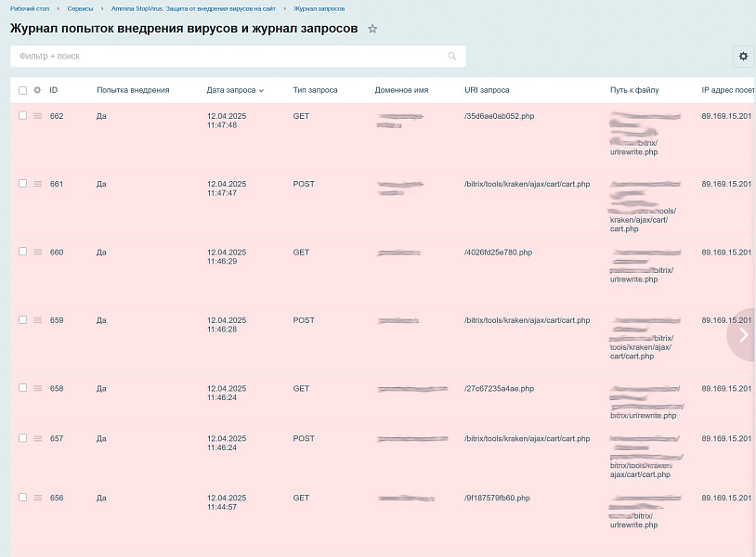Select the checkbox for row 657
Viewport: 756px width, 557px height.
[x=20, y=438]
